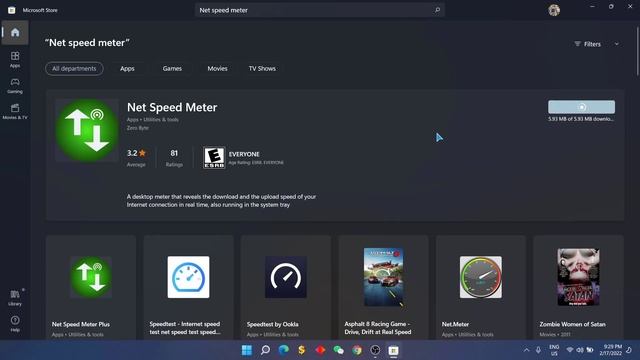Click the ESRB Everyone rating badge
This screenshot has width=640, height=360.
[214, 158]
